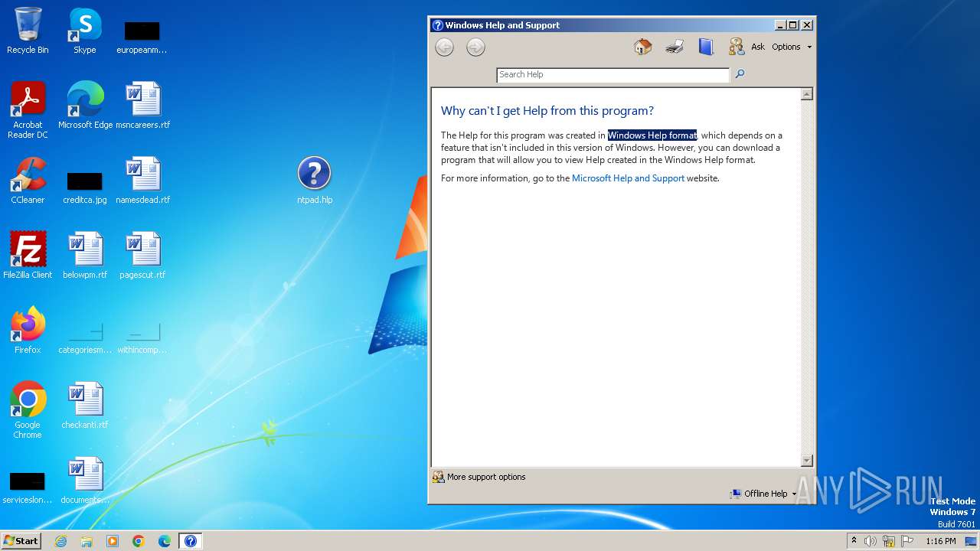Click the Ask support icon
Screen dimensions: 980x551
737,47
